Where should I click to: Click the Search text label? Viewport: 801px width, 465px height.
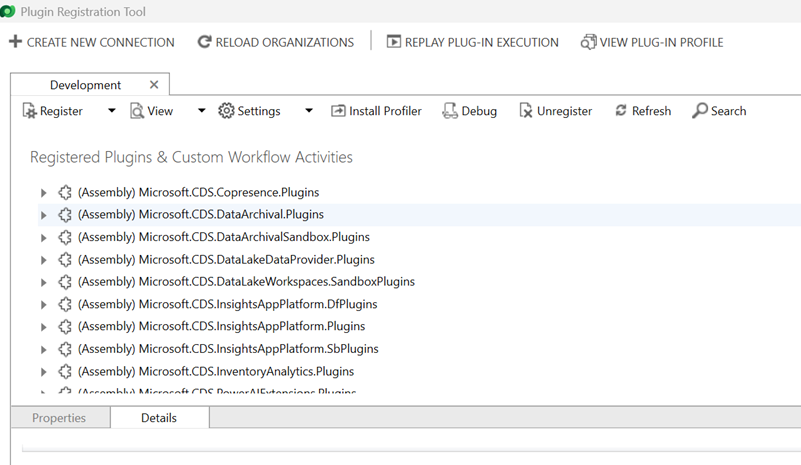coord(728,111)
